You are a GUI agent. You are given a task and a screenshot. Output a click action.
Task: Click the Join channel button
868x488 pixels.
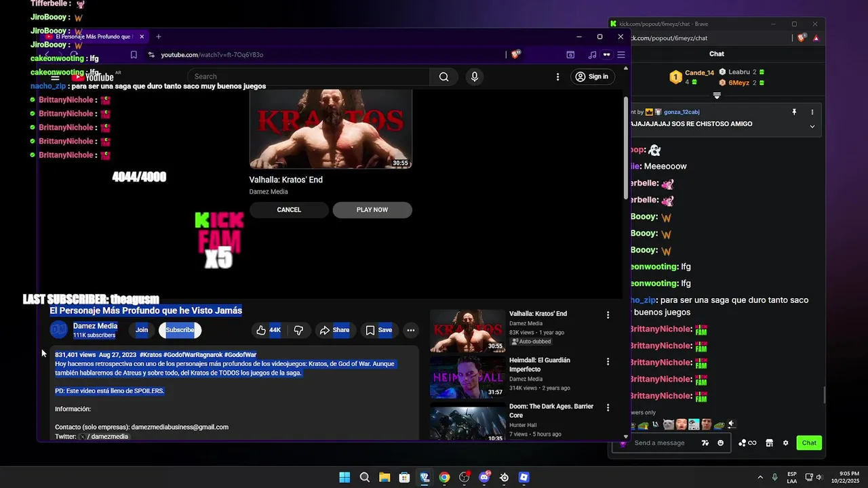pyautogui.click(x=142, y=330)
